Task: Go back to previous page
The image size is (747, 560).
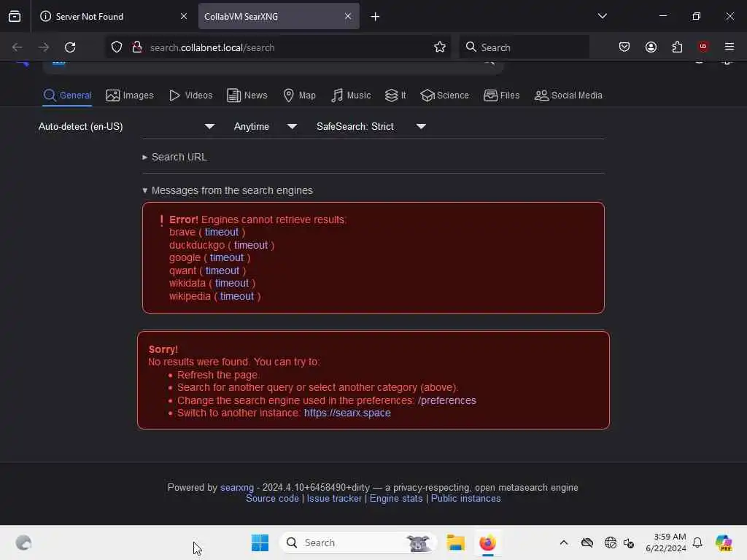Action: [x=18, y=47]
